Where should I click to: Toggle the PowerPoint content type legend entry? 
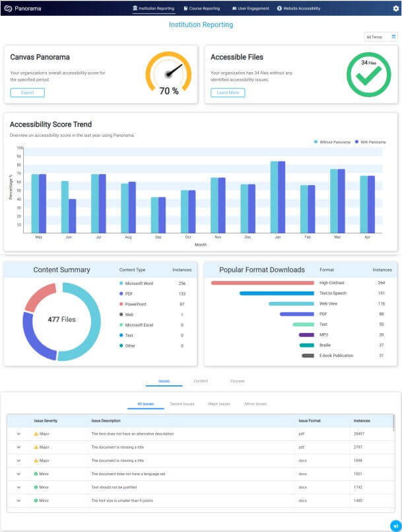133,305
